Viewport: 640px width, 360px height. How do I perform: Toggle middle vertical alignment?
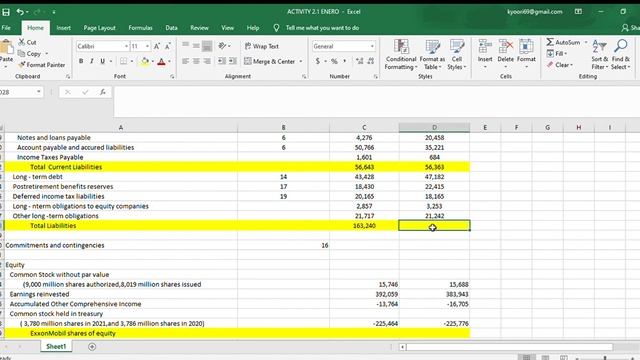tap(196, 46)
